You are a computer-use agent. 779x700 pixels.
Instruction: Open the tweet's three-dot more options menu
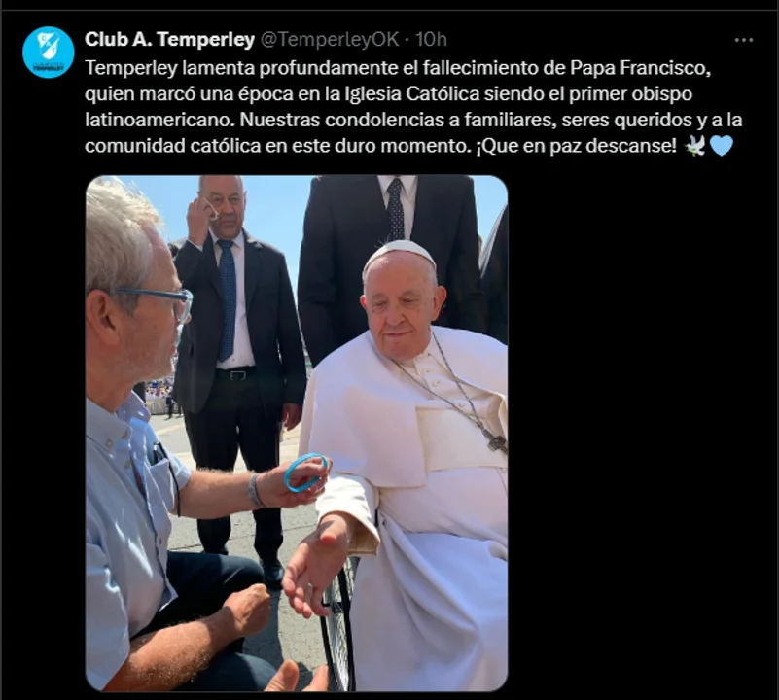click(743, 40)
